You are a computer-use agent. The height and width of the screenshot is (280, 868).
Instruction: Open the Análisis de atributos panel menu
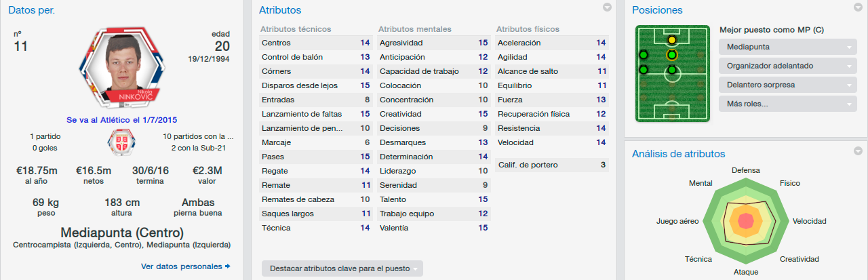pyautogui.click(x=858, y=151)
